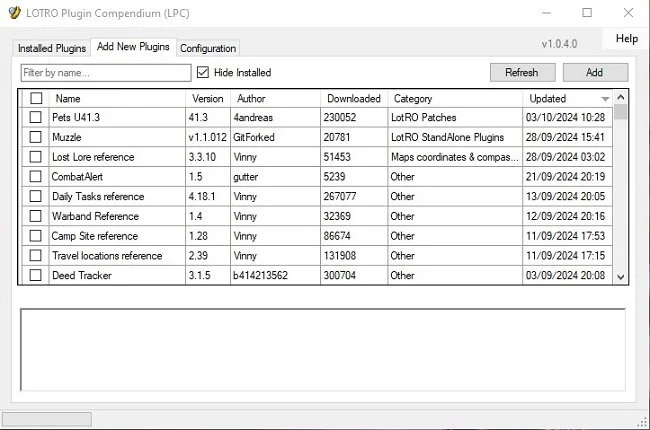Click download count 300704
The image size is (650, 430).
pyautogui.click(x=340, y=275)
